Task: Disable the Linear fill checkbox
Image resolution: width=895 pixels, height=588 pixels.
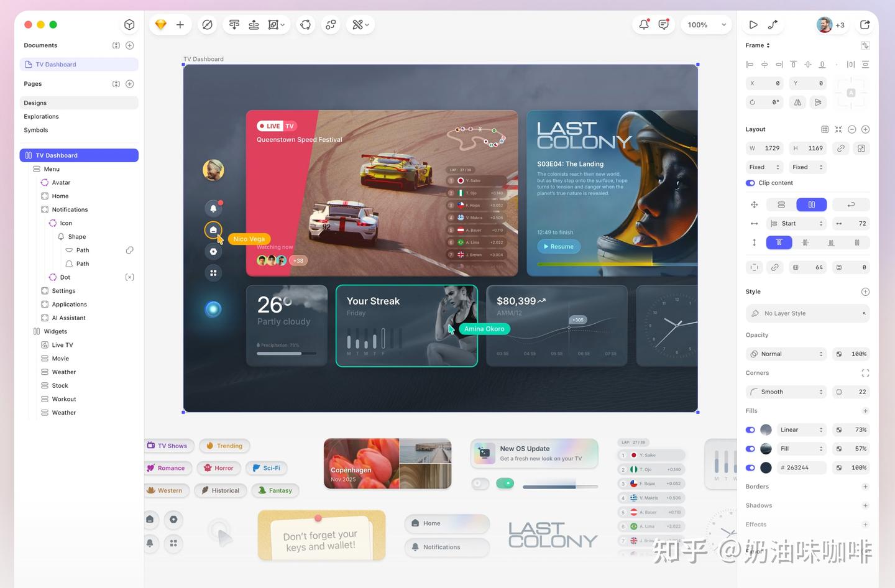Action: click(750, 430)
